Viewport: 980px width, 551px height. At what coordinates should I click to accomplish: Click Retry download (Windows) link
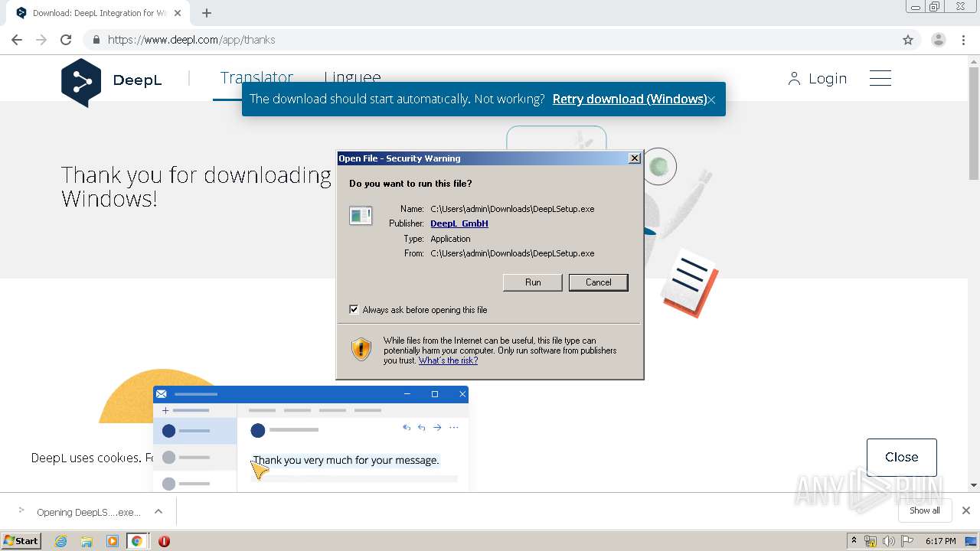629,99
